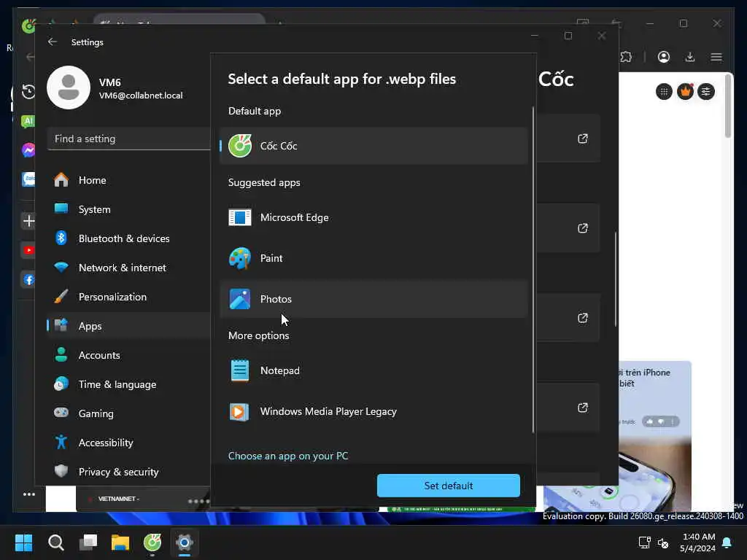The height and width of the screenshot is (560, 747).
Task: Open Home settings page
Action: 128,181
